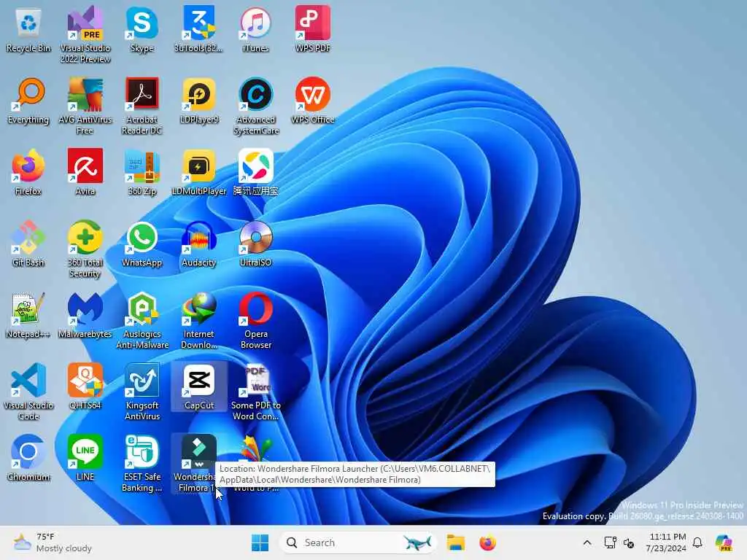Select the Everything search shortcut
The width and height of the screenshot is (747, 560).
(28, 101)
